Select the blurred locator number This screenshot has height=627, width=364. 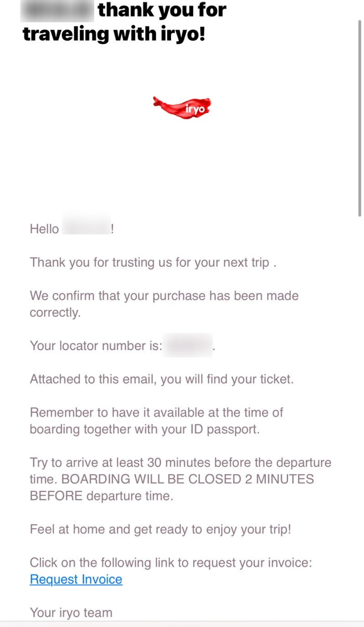coord(187,346)
